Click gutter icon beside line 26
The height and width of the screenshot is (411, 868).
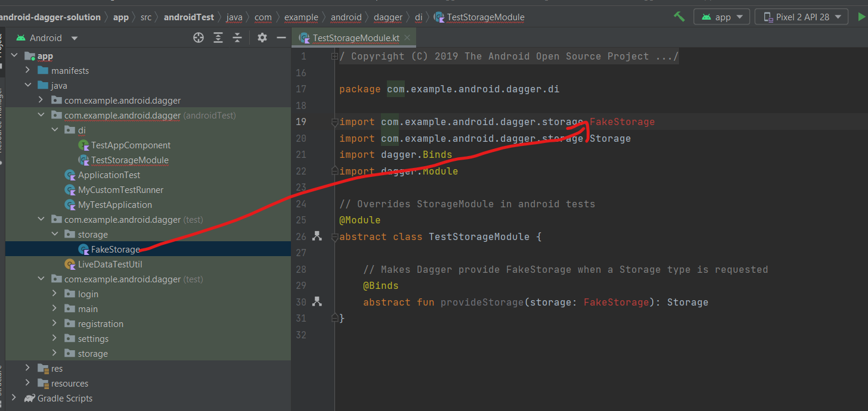[317, 236]
